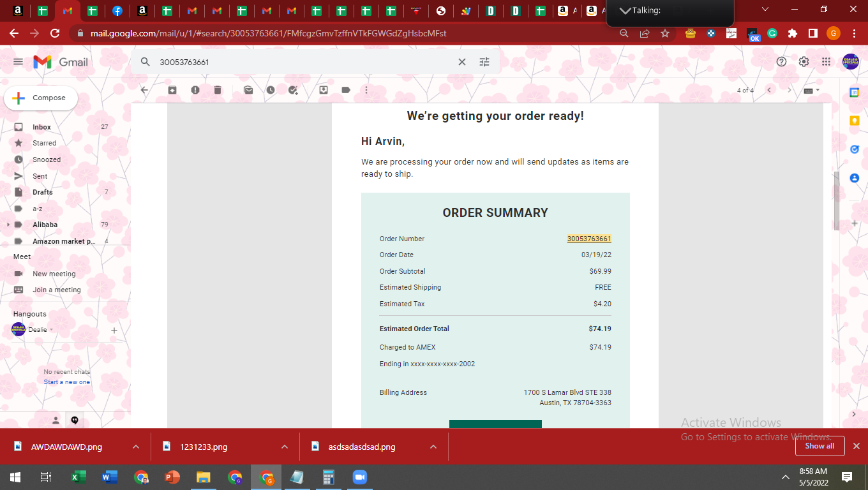The image size is (868, 490).
Task: Open Google Calendar side panel
Action: [855, 93]
